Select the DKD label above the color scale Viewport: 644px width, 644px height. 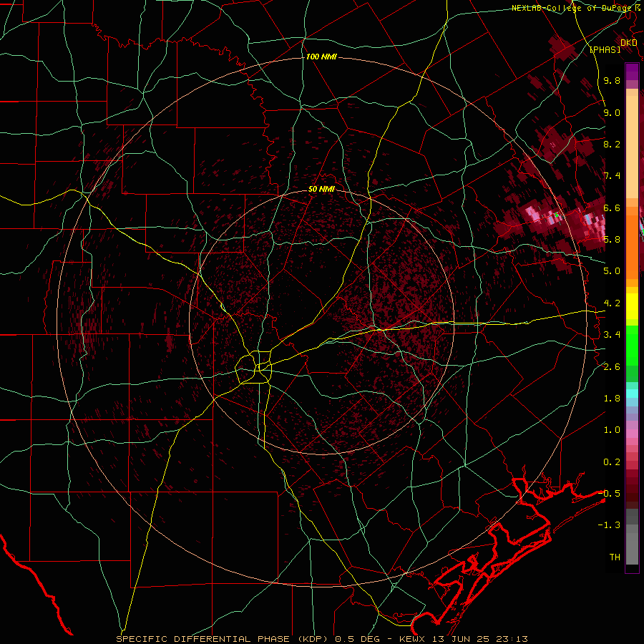(x=629, y=43)
